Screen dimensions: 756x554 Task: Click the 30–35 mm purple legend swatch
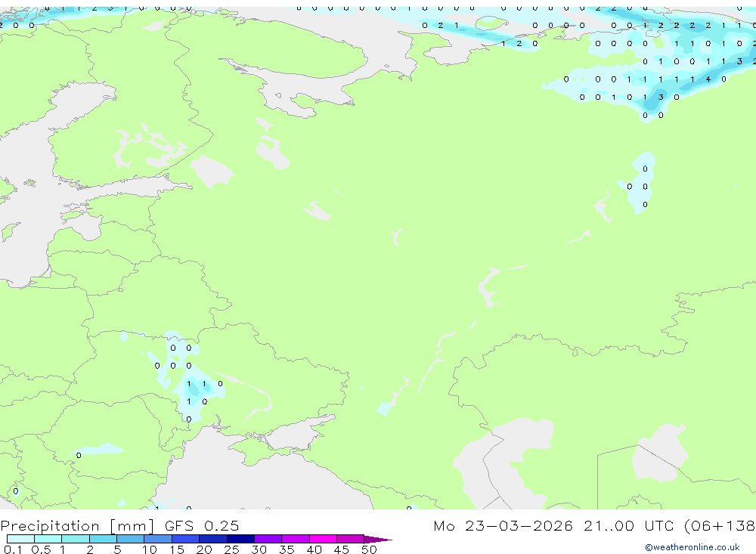(x=268, y=539)
